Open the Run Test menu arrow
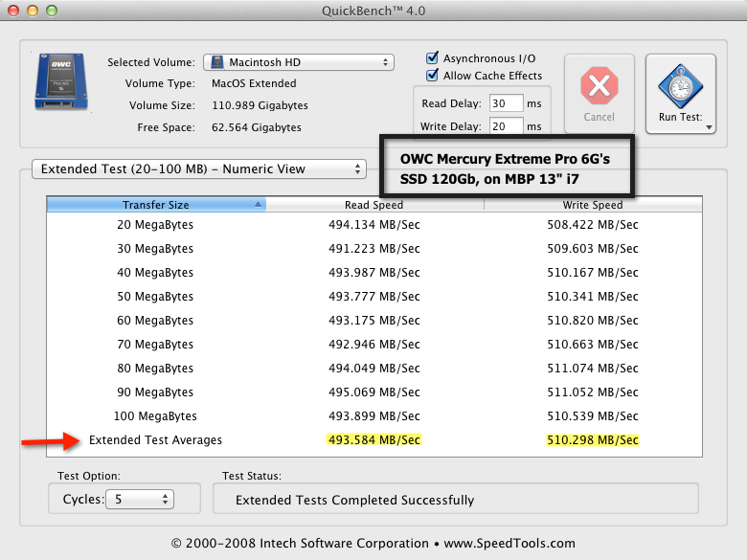The image size is (747, 560). coord(710,127)
